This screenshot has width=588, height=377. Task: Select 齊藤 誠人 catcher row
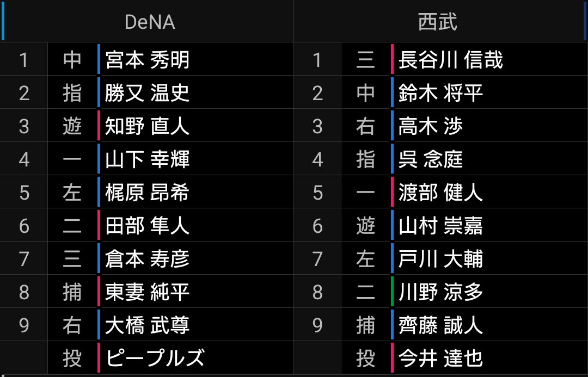(440, 325)
